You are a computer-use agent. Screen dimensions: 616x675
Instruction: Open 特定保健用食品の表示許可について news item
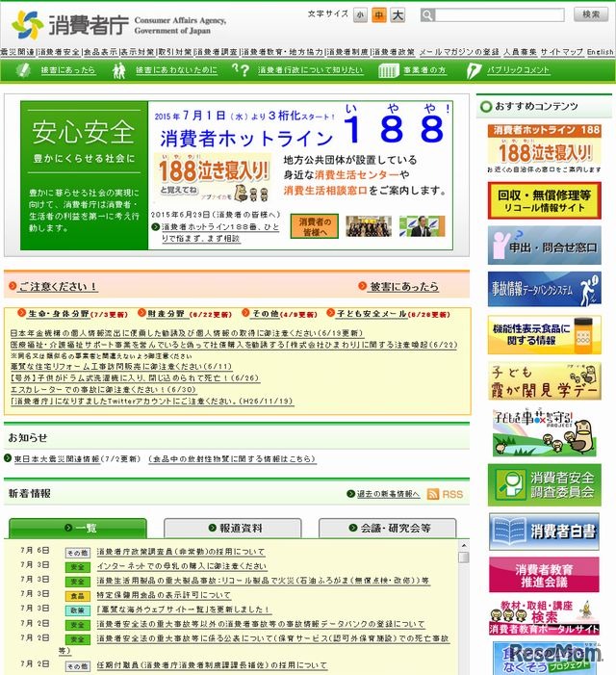point(164,595)
